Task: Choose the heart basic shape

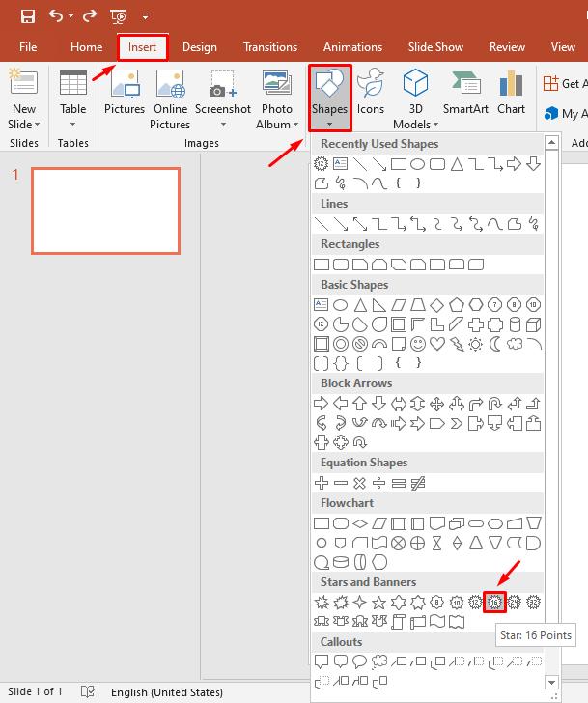Action: tap(437, 344)
